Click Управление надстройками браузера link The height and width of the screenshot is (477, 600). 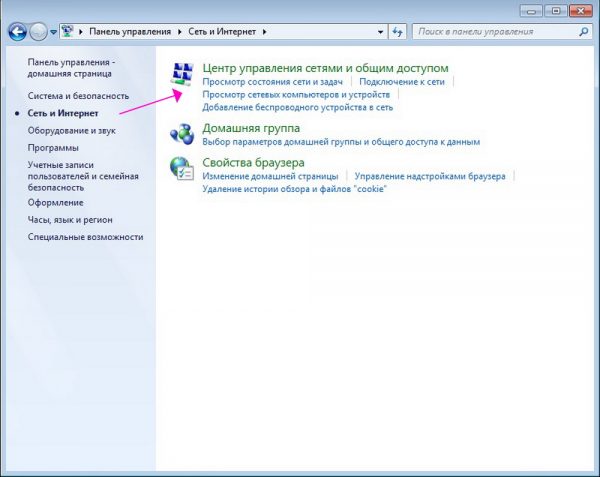point(430,176)
